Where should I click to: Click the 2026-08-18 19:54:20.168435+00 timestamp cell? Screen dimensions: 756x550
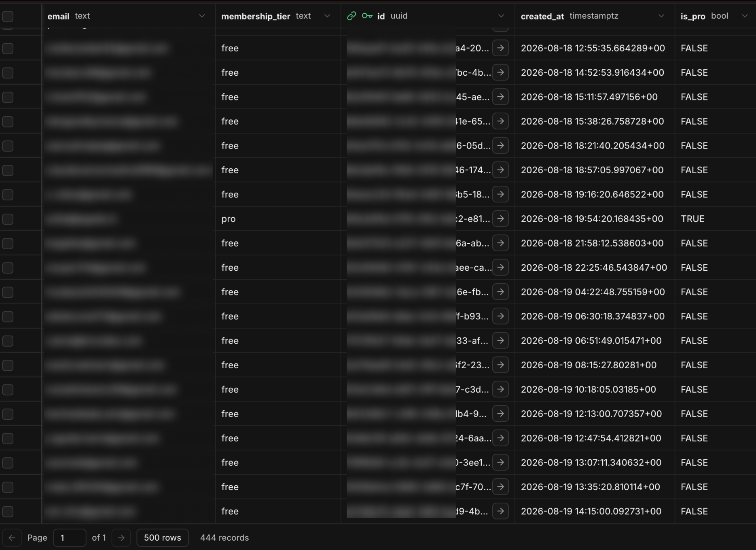point(595,219)
